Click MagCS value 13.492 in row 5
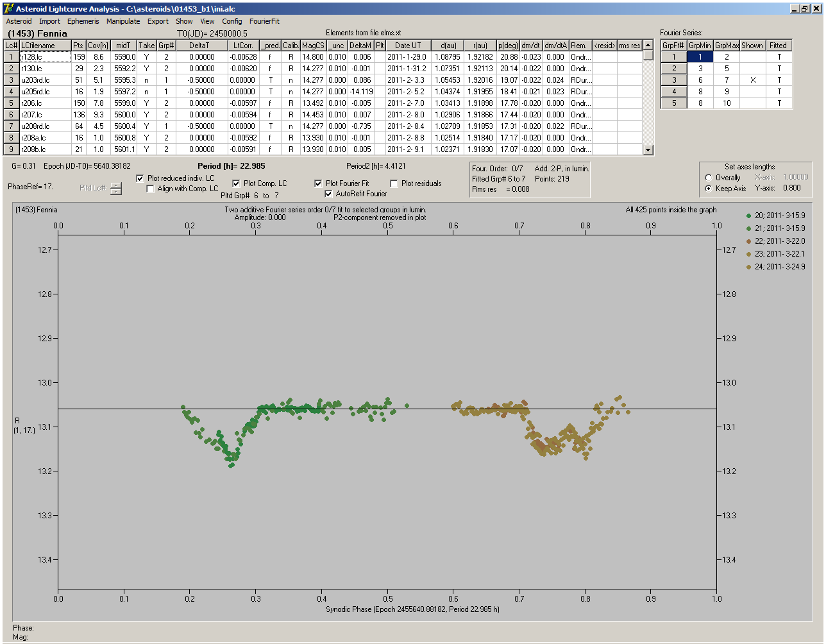 pos(313,103)
